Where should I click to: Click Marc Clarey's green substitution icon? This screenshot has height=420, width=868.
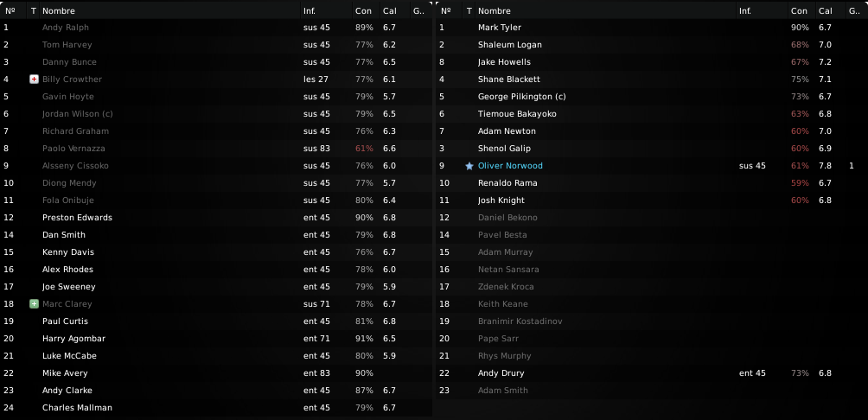coord(34,304)
